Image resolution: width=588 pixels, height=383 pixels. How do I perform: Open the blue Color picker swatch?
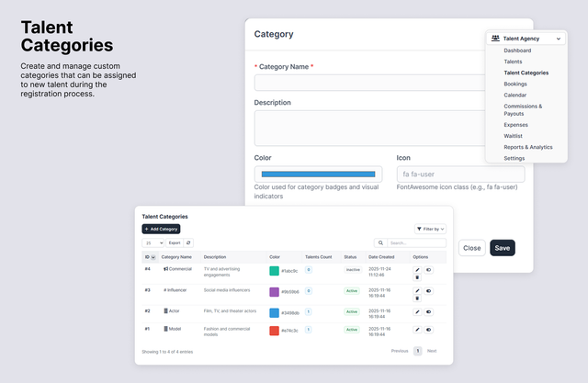319,175
